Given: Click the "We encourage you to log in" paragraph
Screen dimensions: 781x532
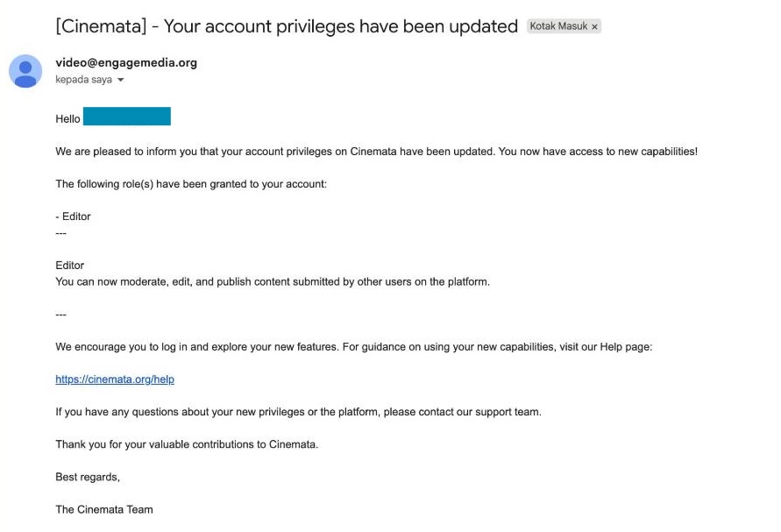Looking at the screenshot, I should (x=353, y=347).
